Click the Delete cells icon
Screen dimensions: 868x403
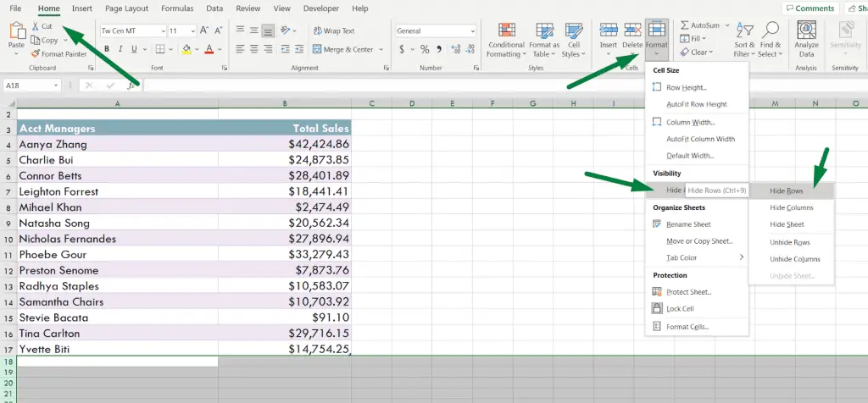pyautogui.click(x=632, y=30)
